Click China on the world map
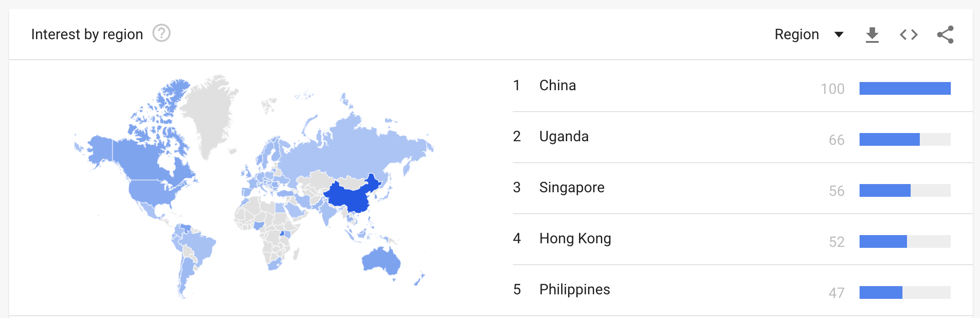The image size is (980, 318). coord(349,197)
